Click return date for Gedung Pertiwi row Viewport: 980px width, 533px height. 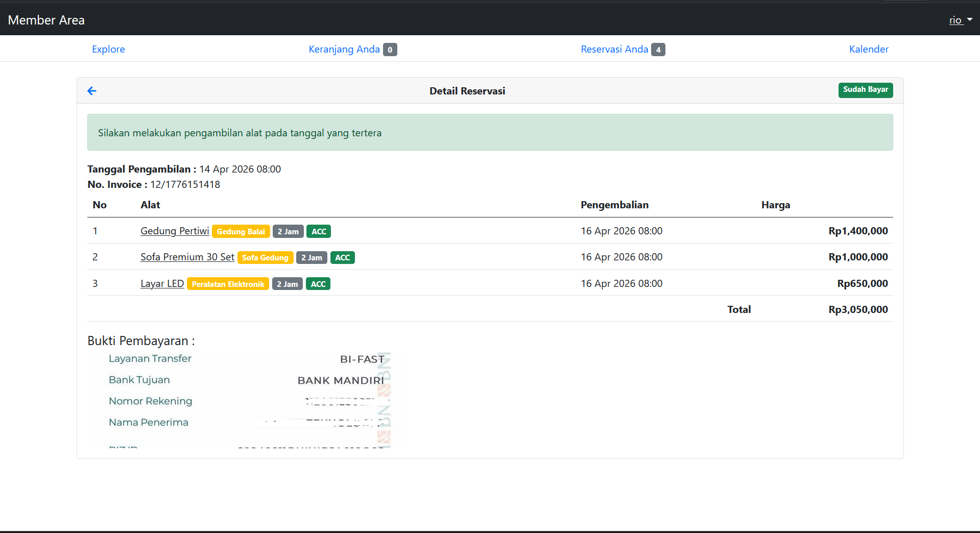(622, 231)
